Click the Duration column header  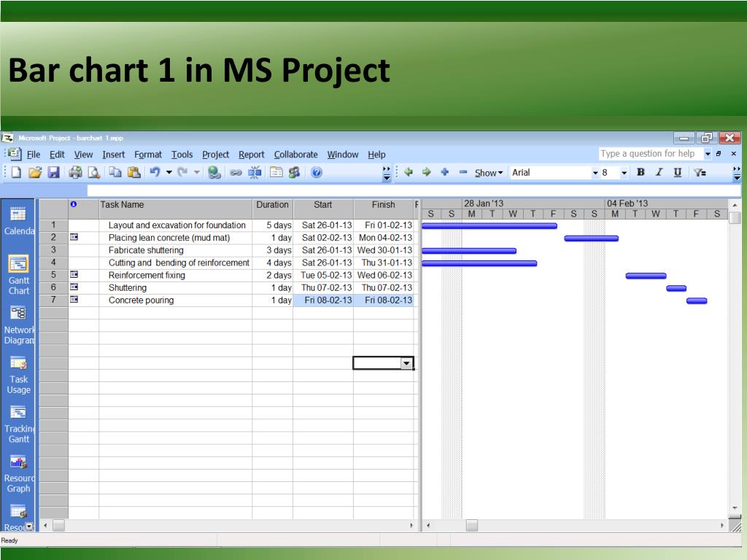coord(273,209)
